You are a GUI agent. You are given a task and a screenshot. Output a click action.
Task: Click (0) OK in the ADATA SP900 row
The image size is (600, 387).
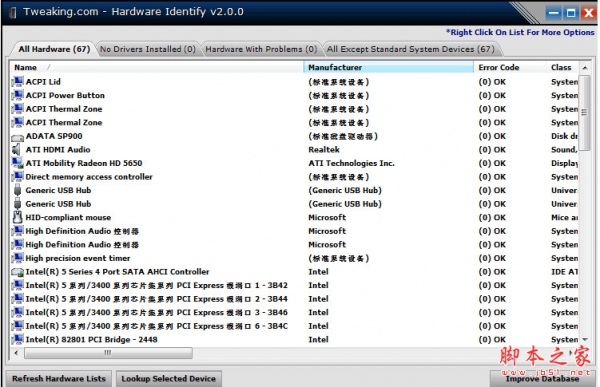pos(492,136)
